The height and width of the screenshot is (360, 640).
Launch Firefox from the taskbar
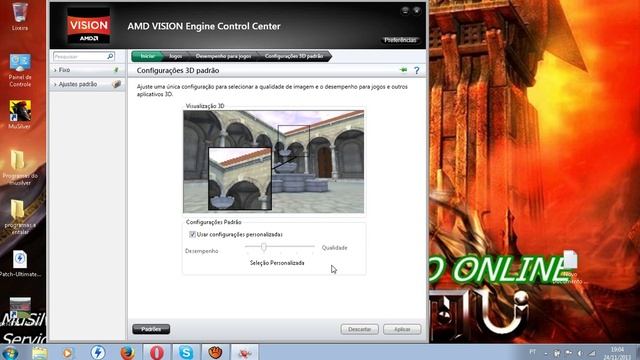(x=127, y=353)
